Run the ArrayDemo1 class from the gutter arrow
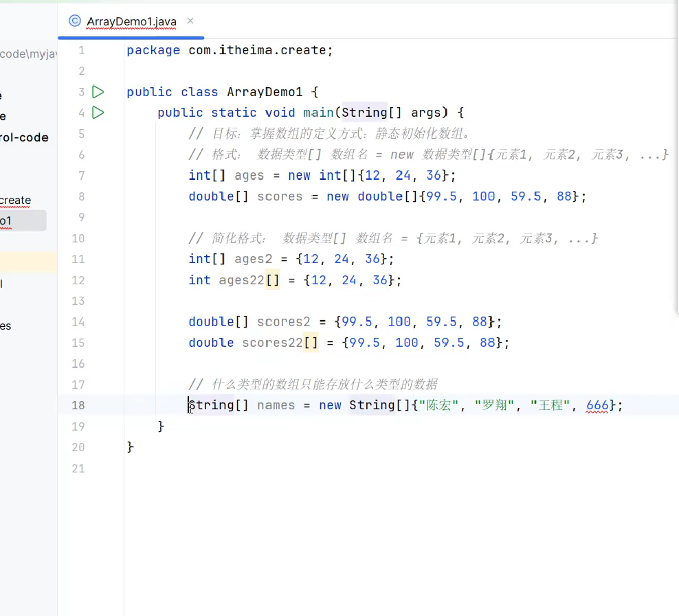 pos(98,92)
